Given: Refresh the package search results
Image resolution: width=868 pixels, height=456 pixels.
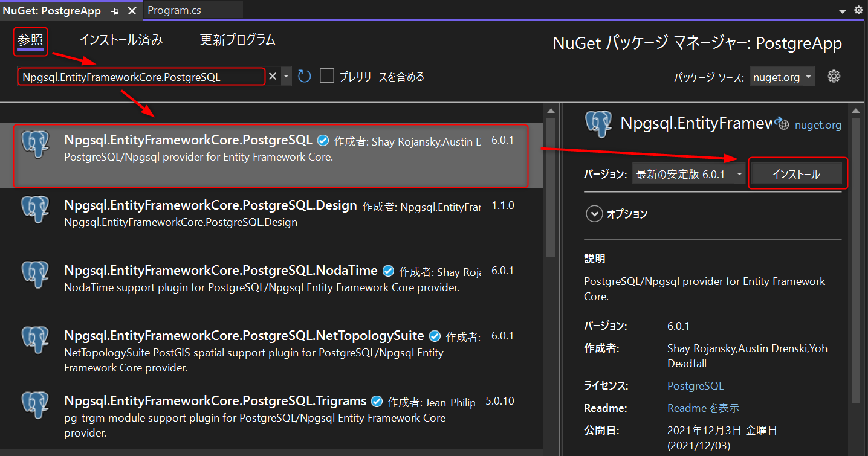Looking at the screenshot, I should (x=304, y=75).
